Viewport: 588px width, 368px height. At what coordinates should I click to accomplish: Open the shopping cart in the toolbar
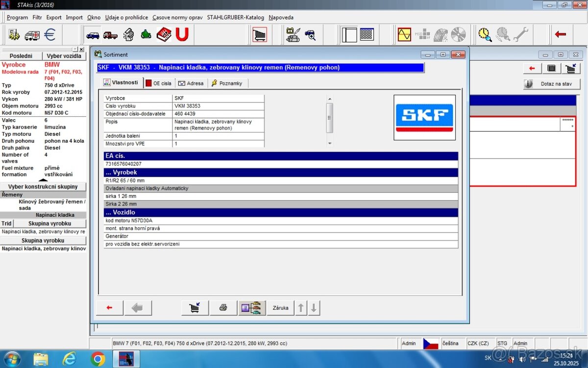point(260,35)
